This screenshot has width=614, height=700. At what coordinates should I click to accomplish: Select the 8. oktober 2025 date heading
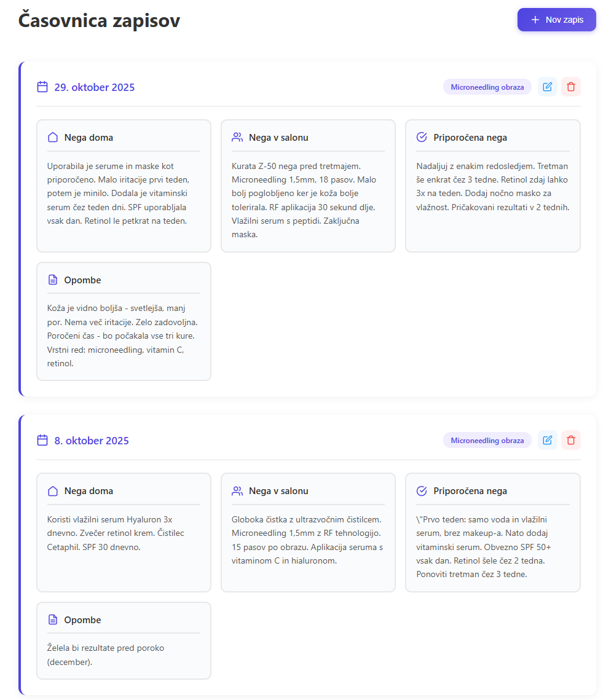click(x=92, y=441)
